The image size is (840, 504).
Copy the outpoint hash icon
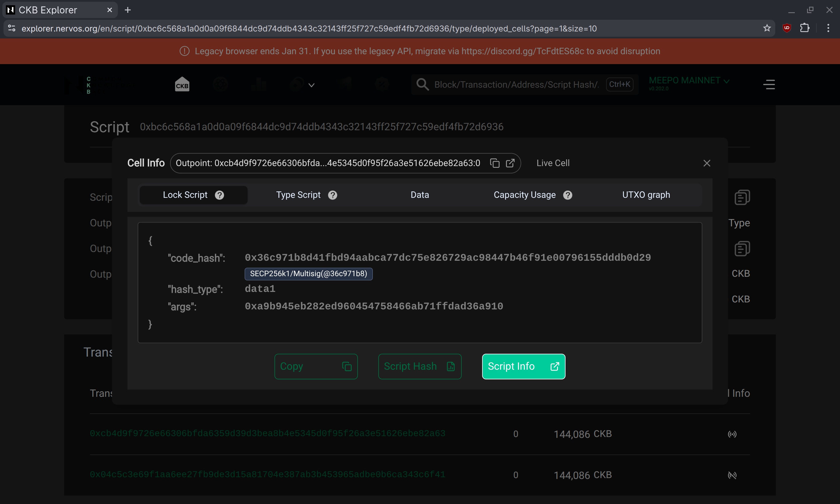[495, 163]
